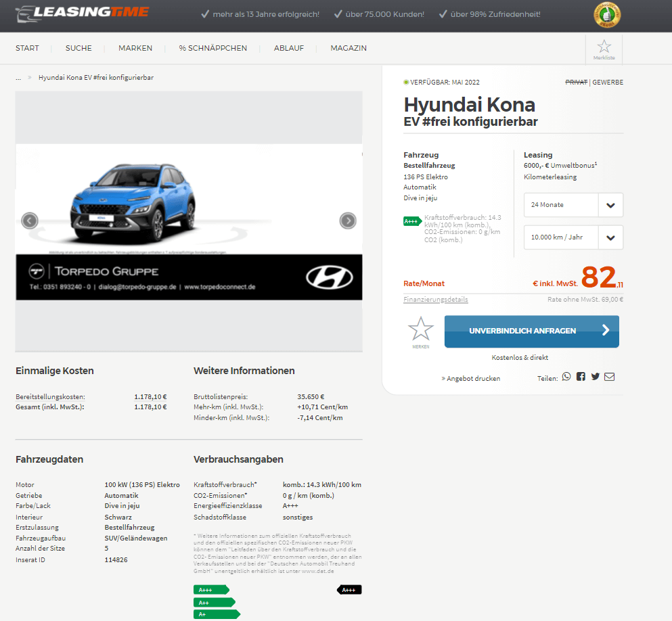Image resolution: width=672 pixels, height=621 pixels.
Task: Click Bereitstellungskosten value 1.178,10 €
Action: coord(150,397)
